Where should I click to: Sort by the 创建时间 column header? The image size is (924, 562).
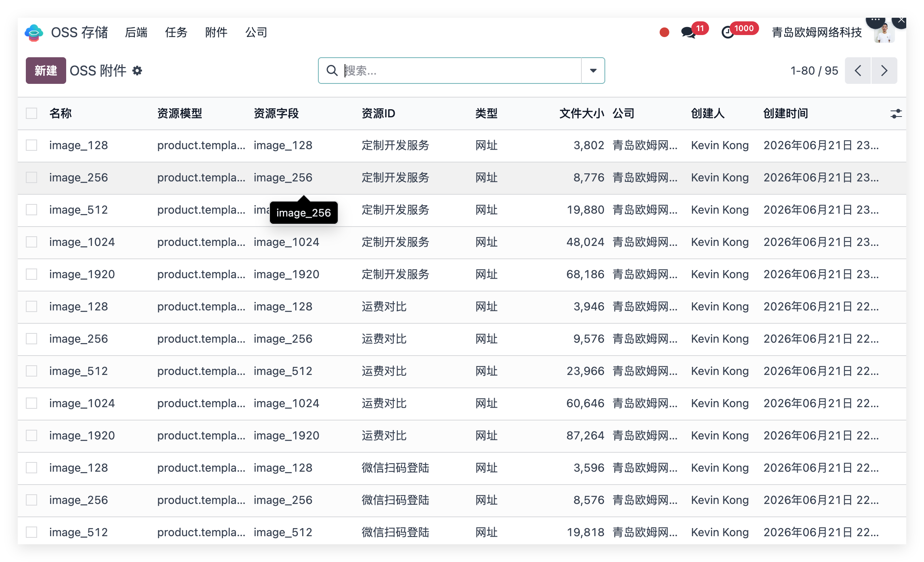coord(786,113)
